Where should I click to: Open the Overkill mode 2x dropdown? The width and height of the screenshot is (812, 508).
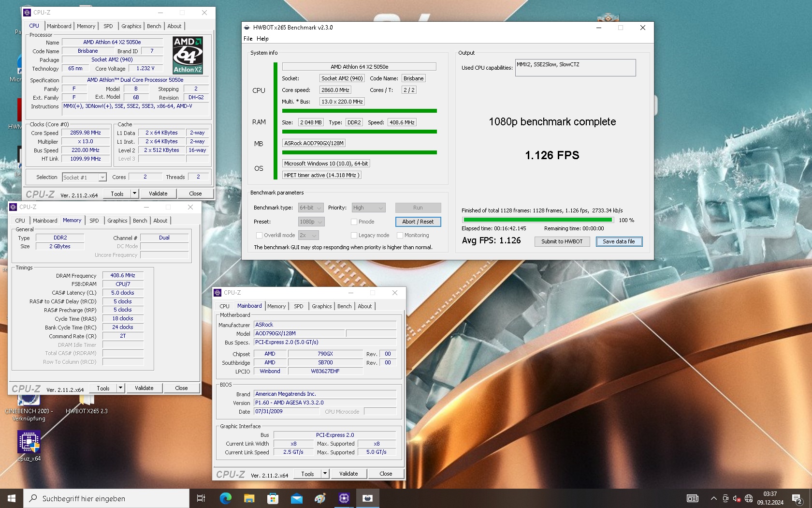(308, 235)
